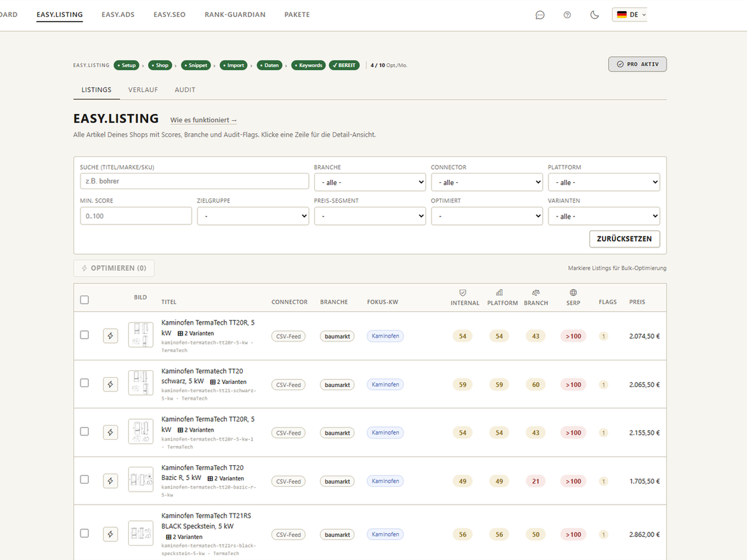Image resolution: width=747 pixels, height=560 pixels.
Task: Click baumarkt tag in TT20 Bazic R row
Action: point(337,481)
